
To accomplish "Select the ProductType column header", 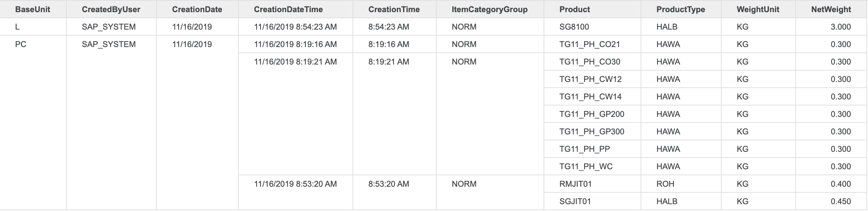I will (680, 9).
